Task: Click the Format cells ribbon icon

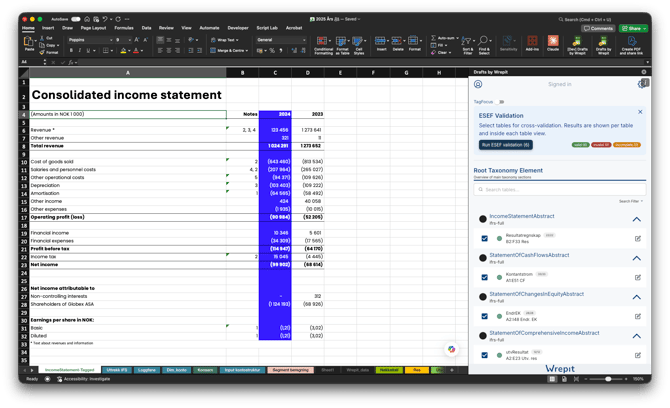Action: [414, 43]
